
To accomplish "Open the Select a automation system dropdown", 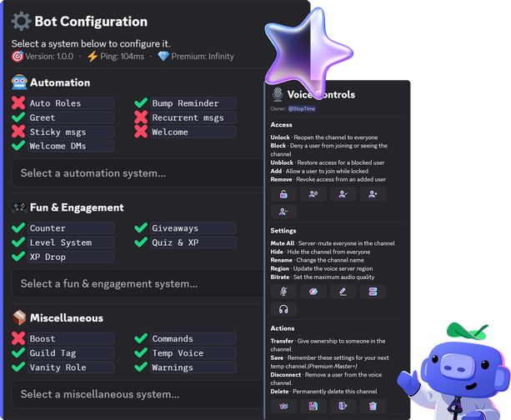I will coord(138,173).
